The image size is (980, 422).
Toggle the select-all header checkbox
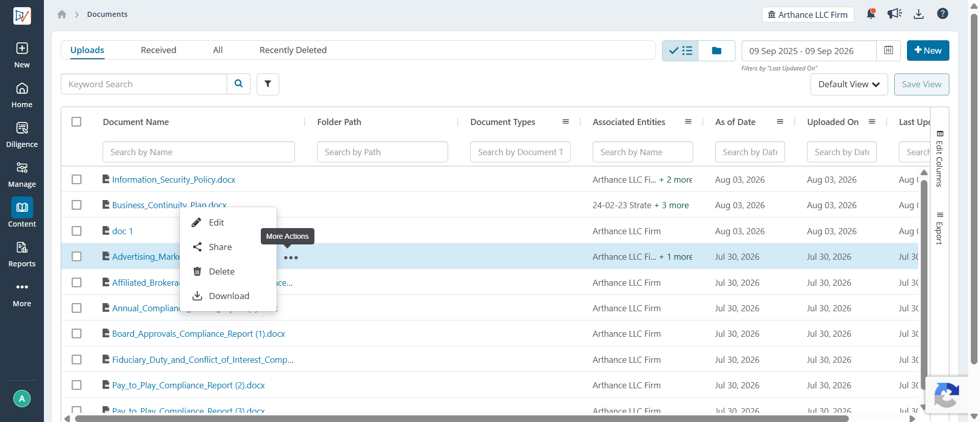point(77,121)
